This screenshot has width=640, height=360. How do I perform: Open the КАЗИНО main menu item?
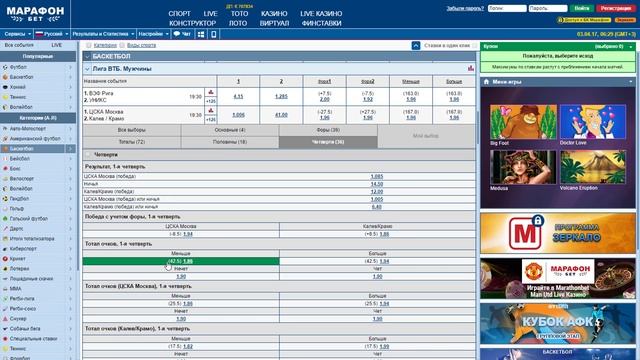pyautogui.click(x=274, y=13)
